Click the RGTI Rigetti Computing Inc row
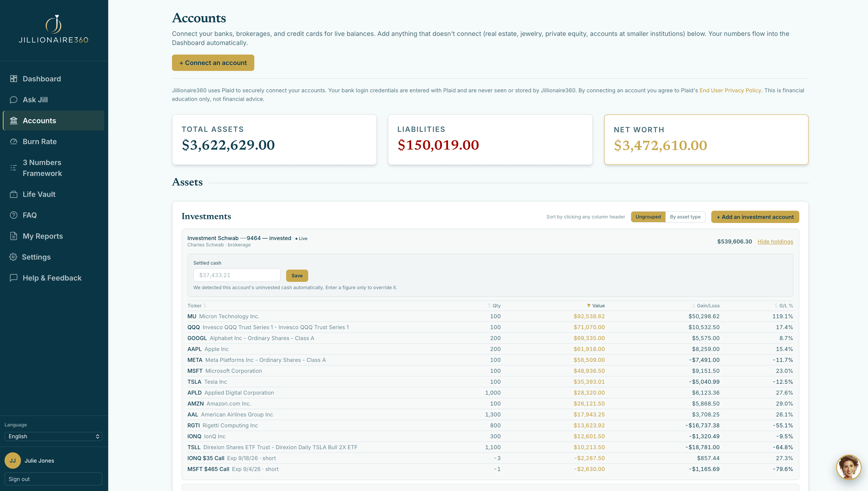The height and width of the screenshot is (491, 868). coord(490,425)
